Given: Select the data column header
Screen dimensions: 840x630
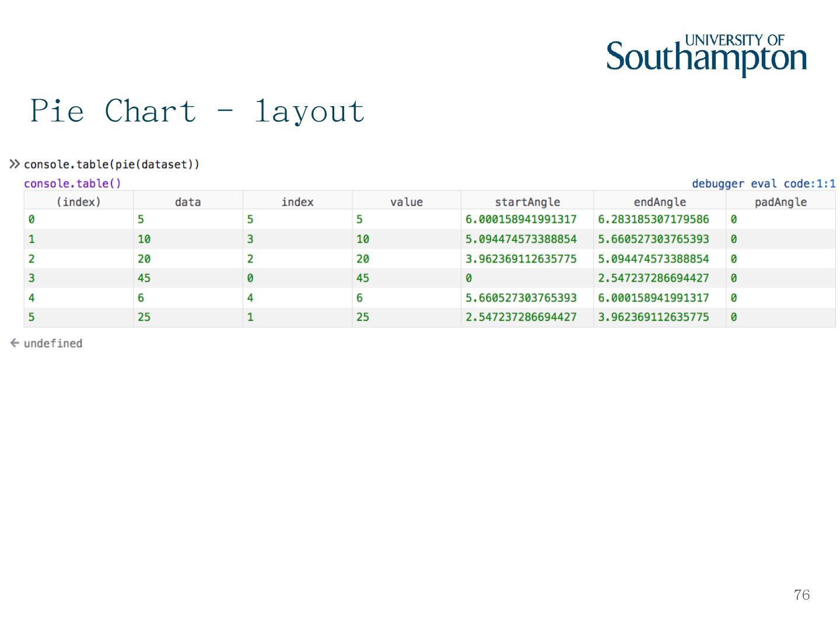Looking at the screenshot, I should [187, 202].
